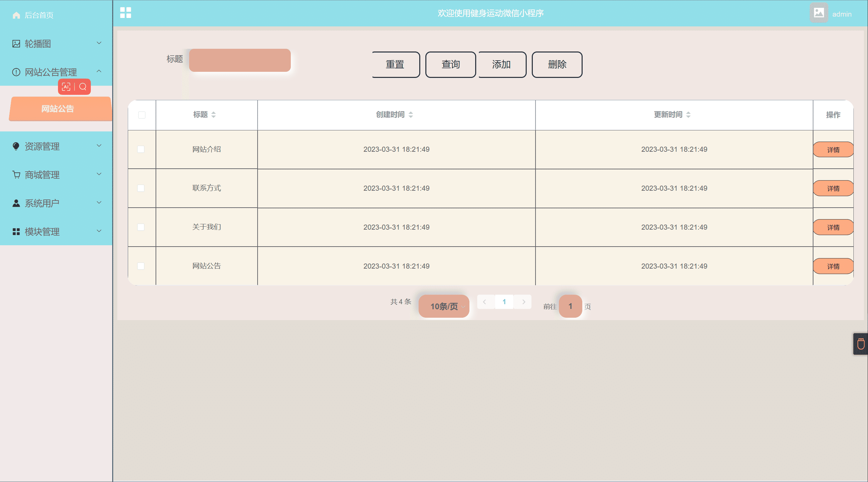Select the 网站公告 submenu item
This screenshot has height=482, width=868.
tap(60, 109)
